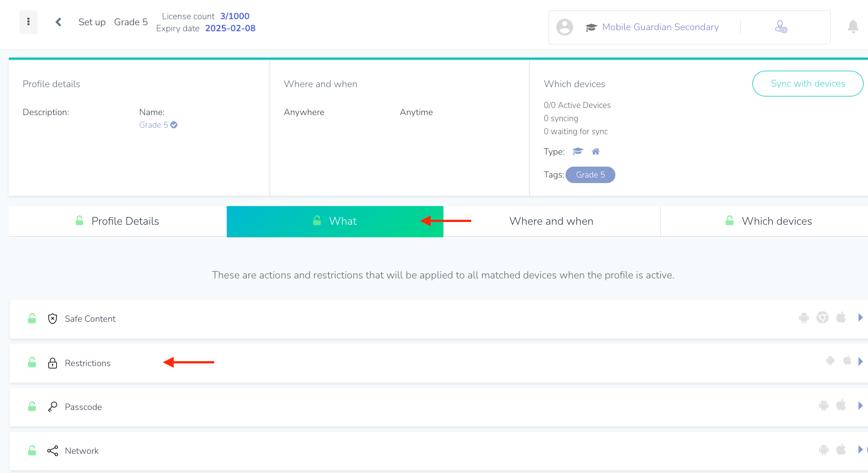868x473 pixels.
Task: Click the Network share icon
Action: 53,451
